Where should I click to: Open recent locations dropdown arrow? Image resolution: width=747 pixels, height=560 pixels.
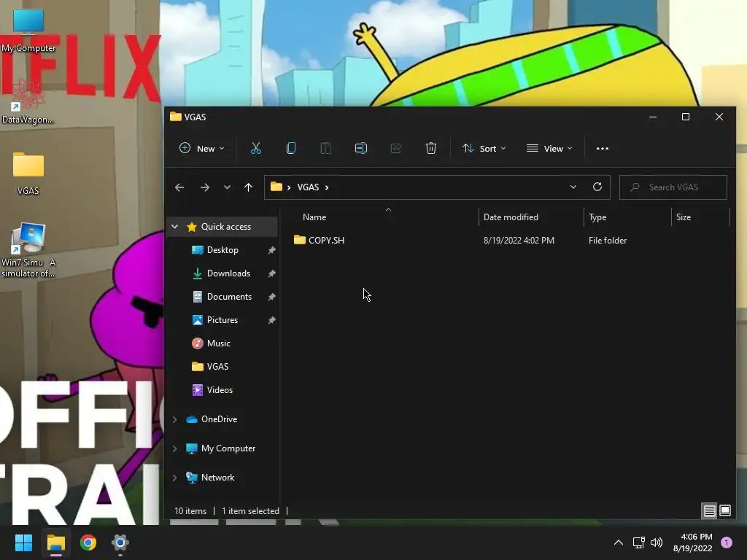click(x=228, y=187)
